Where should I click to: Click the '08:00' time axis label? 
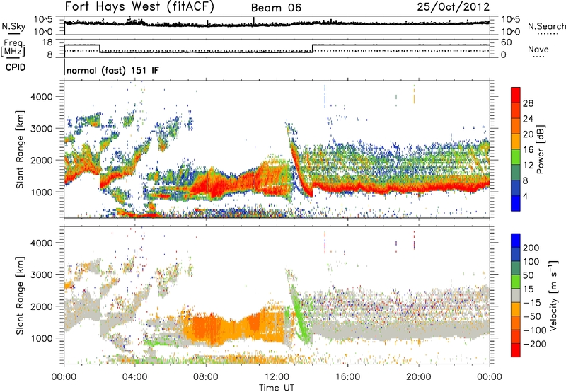tap(206, 377)
